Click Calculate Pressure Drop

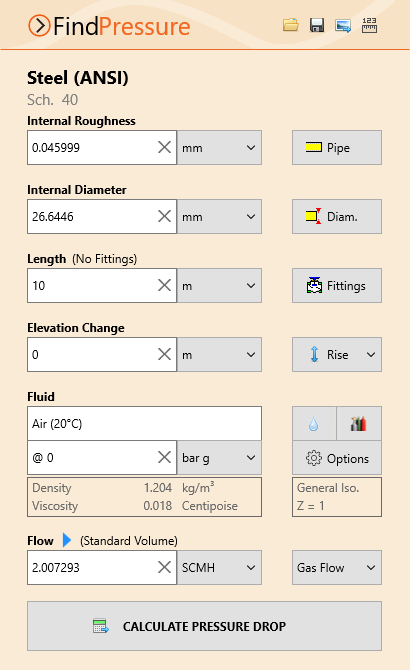click(x=205, y=626)
